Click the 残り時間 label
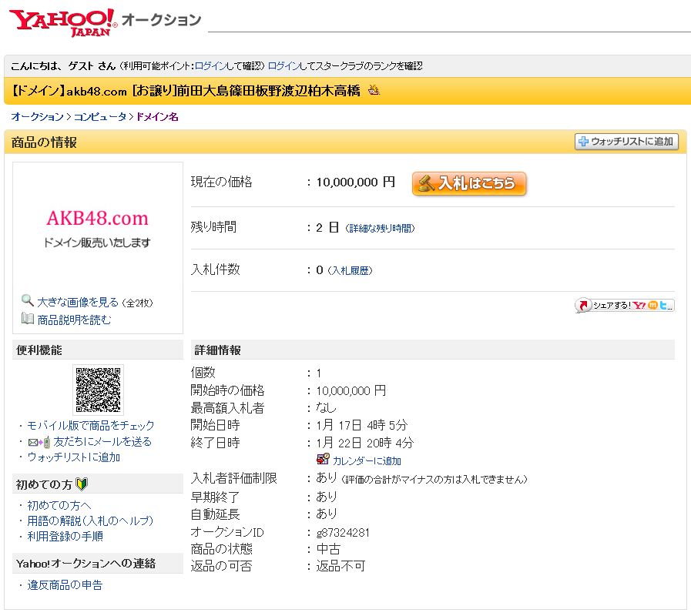This screenshot has height=616, width=691. [x=213, y=227]
